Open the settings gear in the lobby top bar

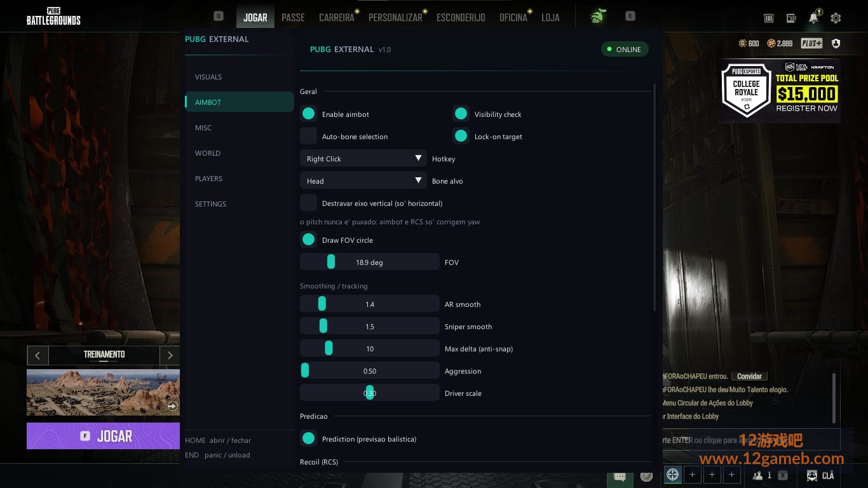[x=836, y=18]
